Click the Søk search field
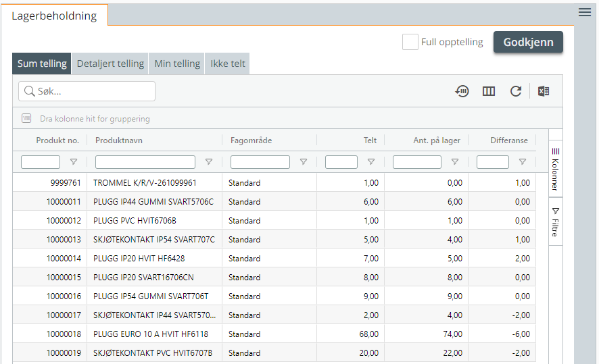The width and height of the screenshot is (599, 364). 87,91
